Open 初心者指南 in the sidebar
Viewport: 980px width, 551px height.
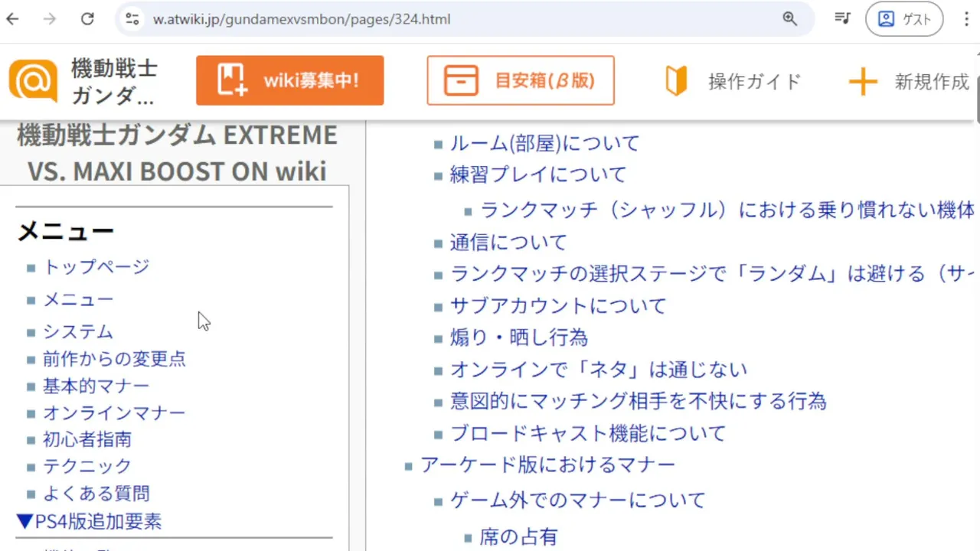point(87,439)
